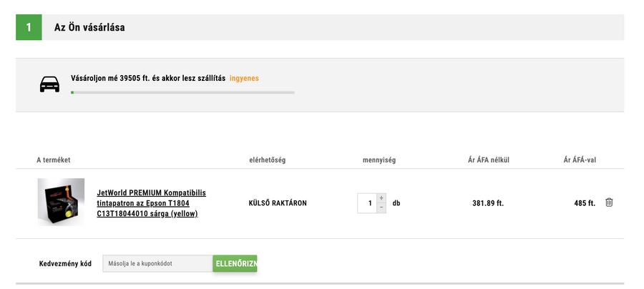644x289 pixels.
Task: Click the orange 'ingyenes' text
Action: point(244,78)
